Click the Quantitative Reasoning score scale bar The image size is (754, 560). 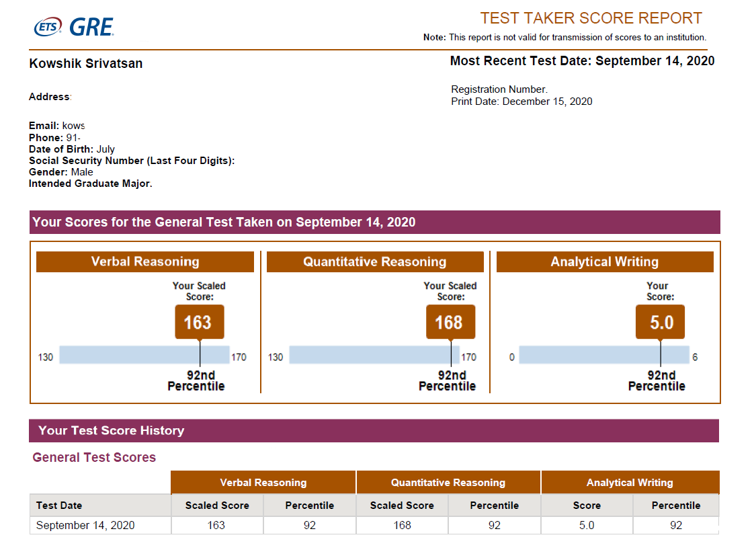pos(374,355)
